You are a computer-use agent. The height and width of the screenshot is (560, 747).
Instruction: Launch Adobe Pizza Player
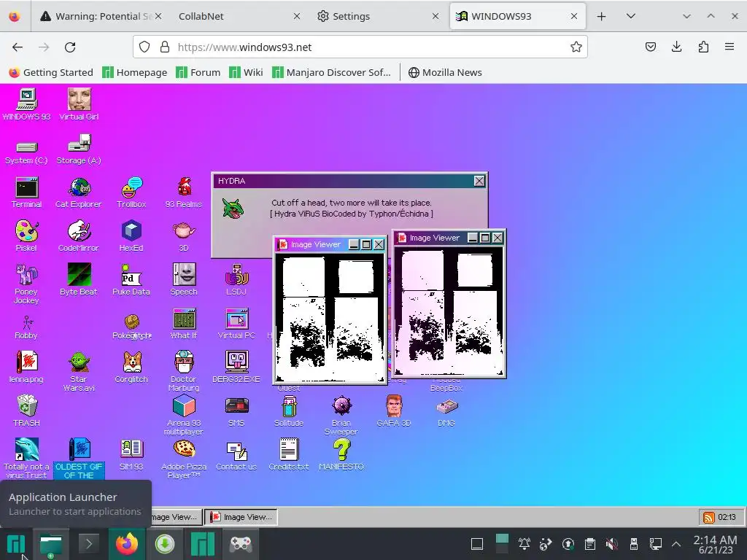point(184,459)
